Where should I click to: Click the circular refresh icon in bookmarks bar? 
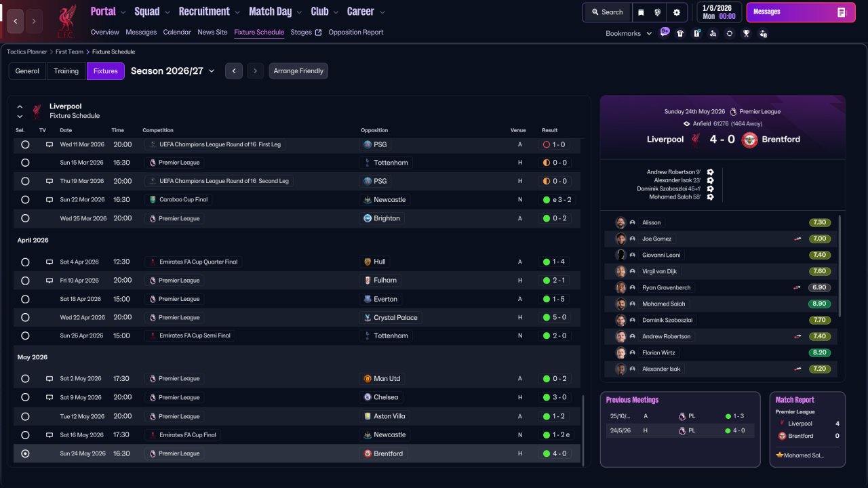tap(730, 33)
